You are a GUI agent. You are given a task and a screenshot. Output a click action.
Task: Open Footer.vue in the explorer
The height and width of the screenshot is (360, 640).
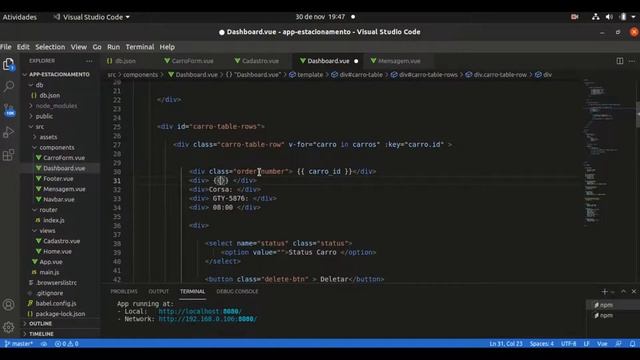pos(58,179)
